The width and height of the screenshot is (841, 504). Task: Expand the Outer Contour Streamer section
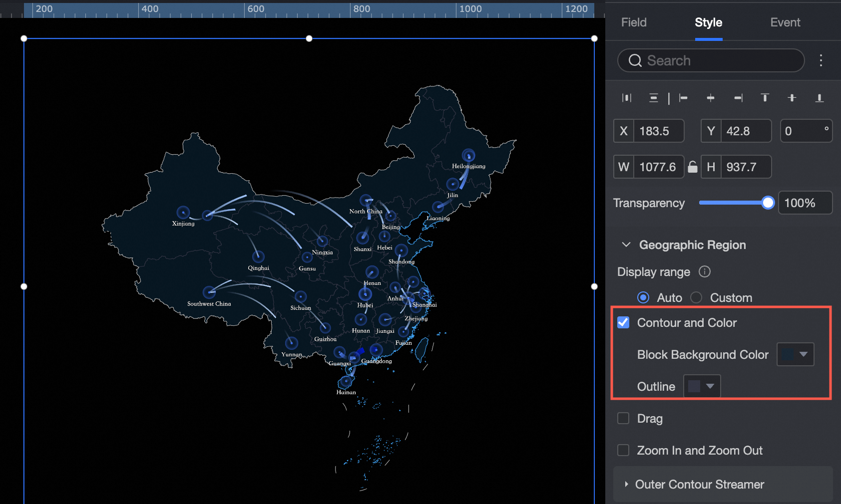pyautogui.click(x=626, y=484)
